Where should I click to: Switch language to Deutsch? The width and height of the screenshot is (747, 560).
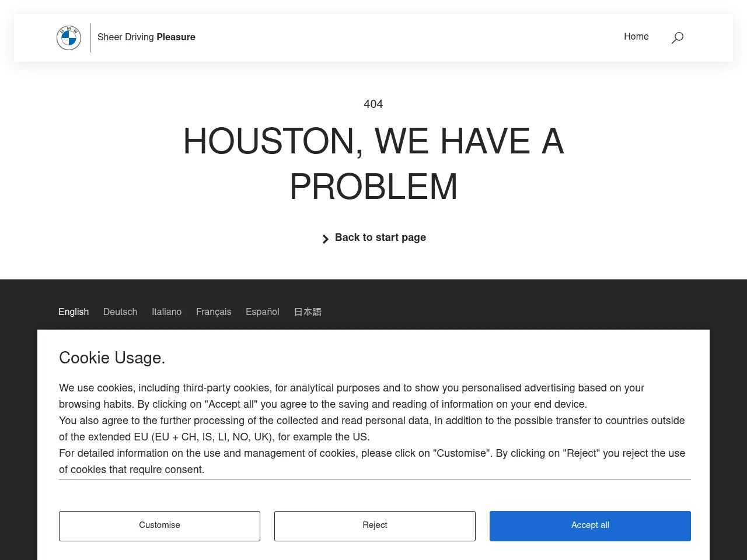tap(120, 312)
